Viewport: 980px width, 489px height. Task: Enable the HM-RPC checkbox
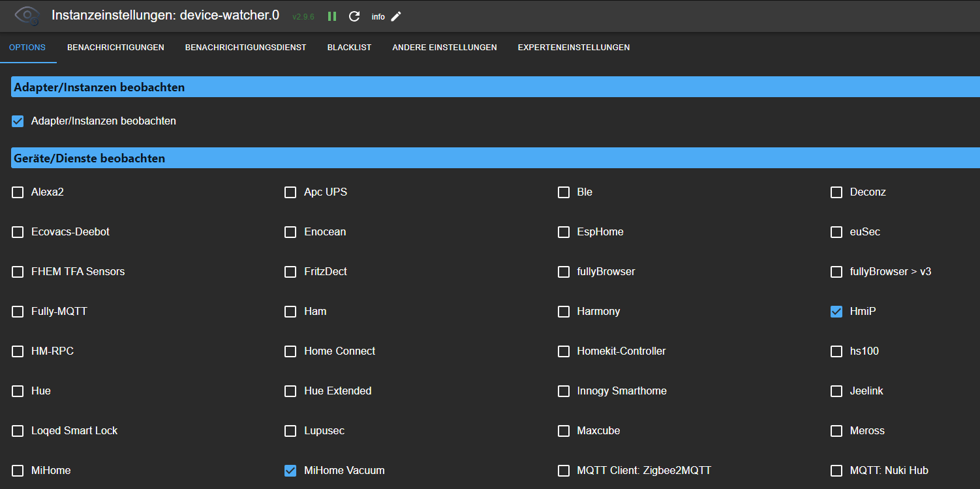[18, 351]
